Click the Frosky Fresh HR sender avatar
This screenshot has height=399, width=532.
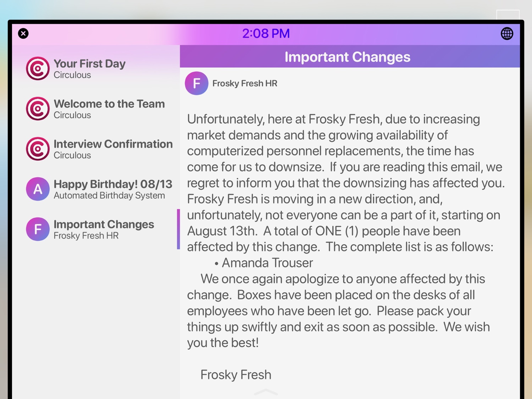196,83
